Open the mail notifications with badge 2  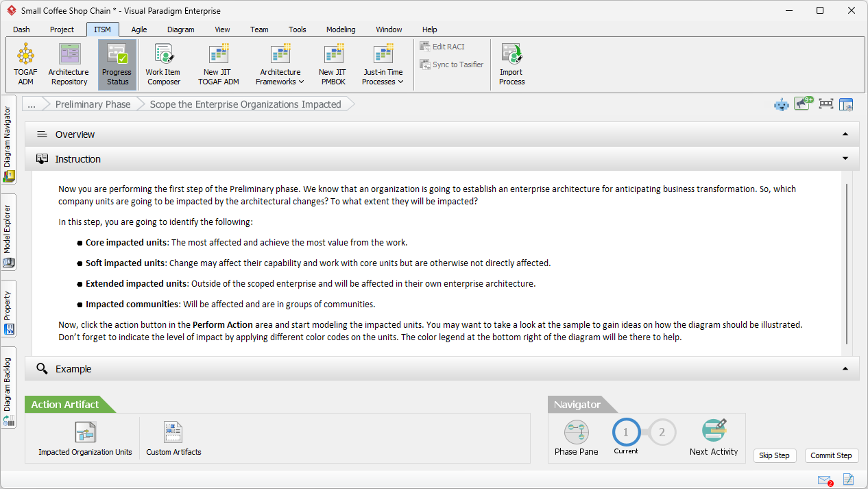824,479
